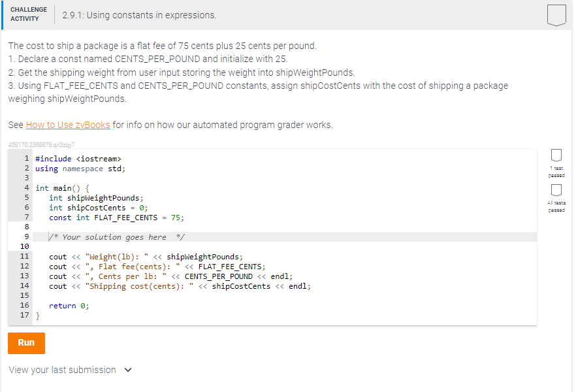This screenshot has height=392, width=576.
Task: Place cursor on 'Your solution goes here' line
Action: pos(285,237)
